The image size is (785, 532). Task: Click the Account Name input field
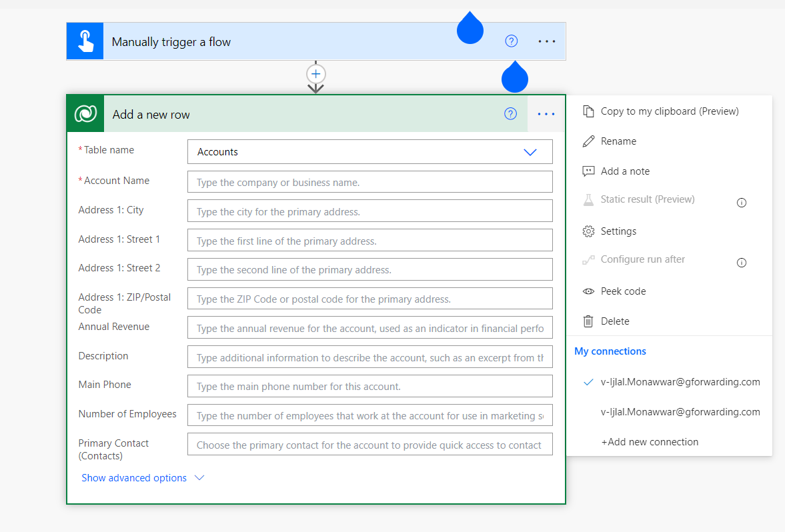click(x=369, y=181)
